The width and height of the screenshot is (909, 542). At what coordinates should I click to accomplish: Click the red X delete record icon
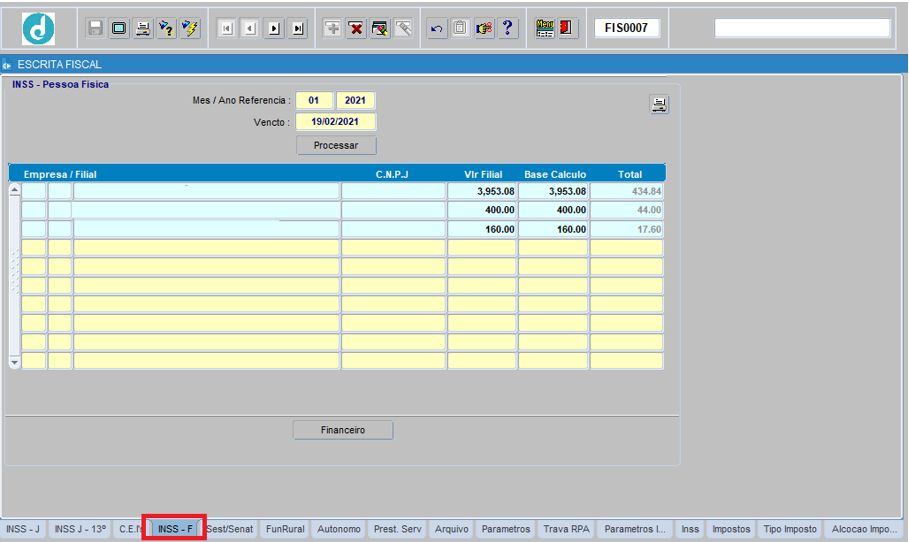click(x=356, y=29)
